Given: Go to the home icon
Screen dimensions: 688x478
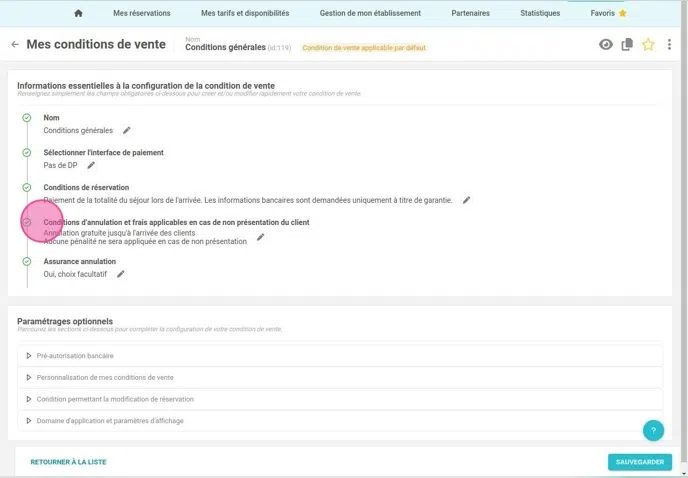Looking at the screenshot, I should click(78, 13).
